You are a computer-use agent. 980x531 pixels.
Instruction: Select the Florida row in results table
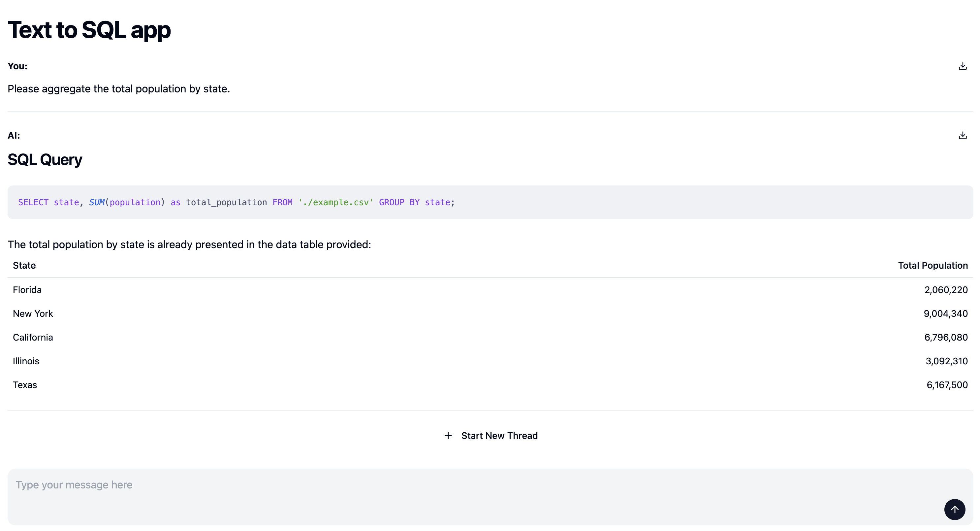point(490,290)
